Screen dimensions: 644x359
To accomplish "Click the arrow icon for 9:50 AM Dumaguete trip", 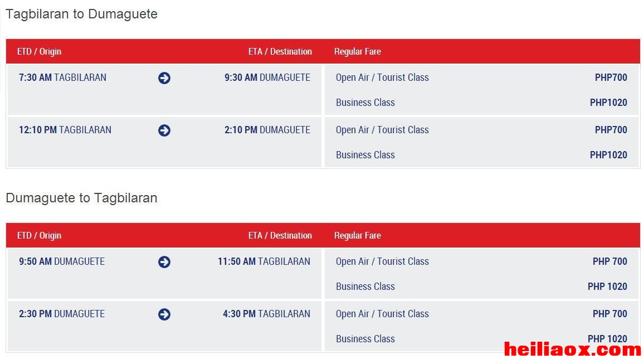I will click(x=164, y=262).
